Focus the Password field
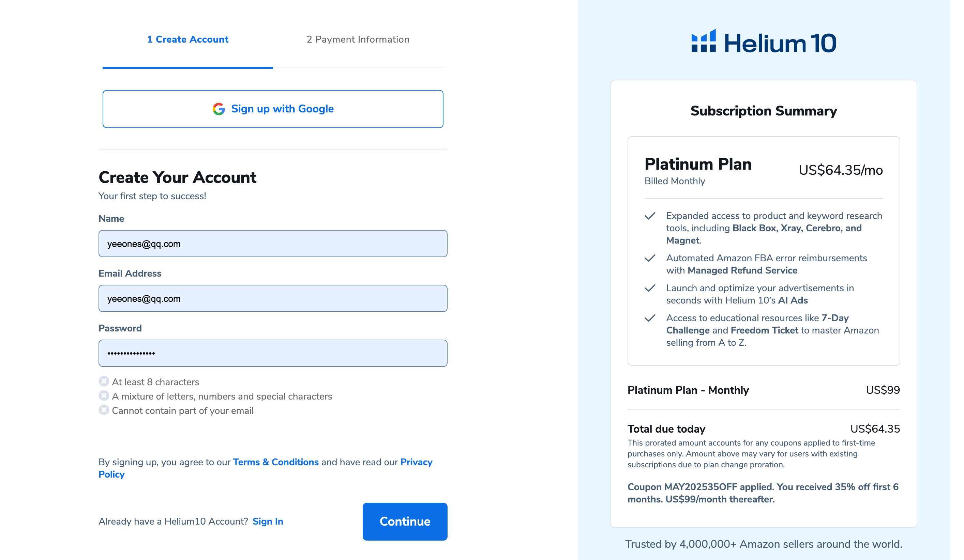The image size is (964, 560). (273, 353)
